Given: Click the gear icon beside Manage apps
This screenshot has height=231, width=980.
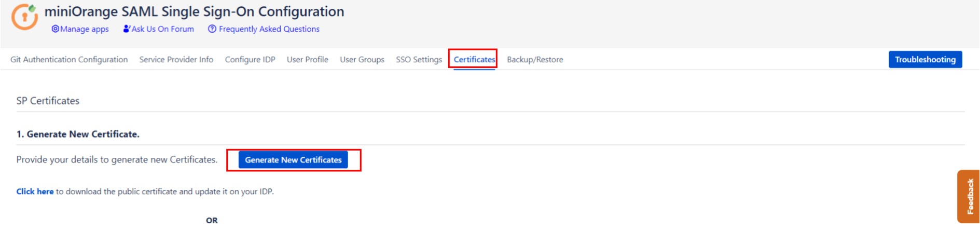Looking at the screenshot, I should coord(55,29).
